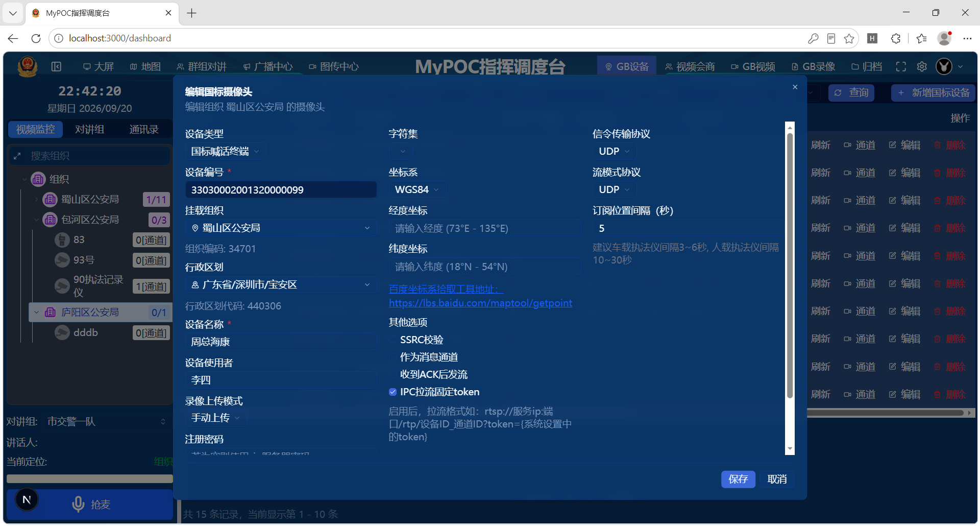Open the 坐标系 dropdown showing WGS84

tap(417, 189)
